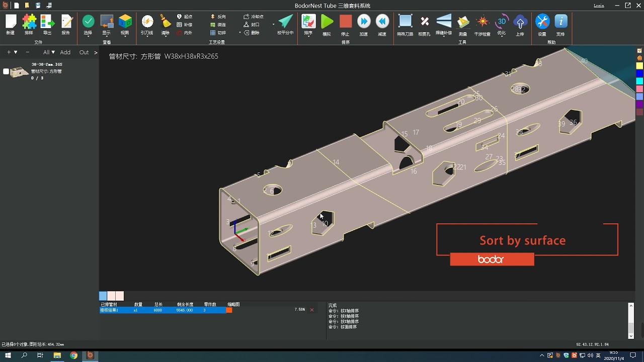This screenshot has height=362, width=644.
Task: Open the 焊缝补偿 weld compensation icon
Action: 444,21
